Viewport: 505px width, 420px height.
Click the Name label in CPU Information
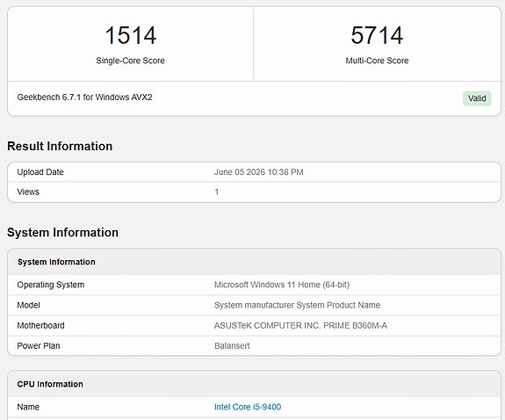[x=28, y=407]
